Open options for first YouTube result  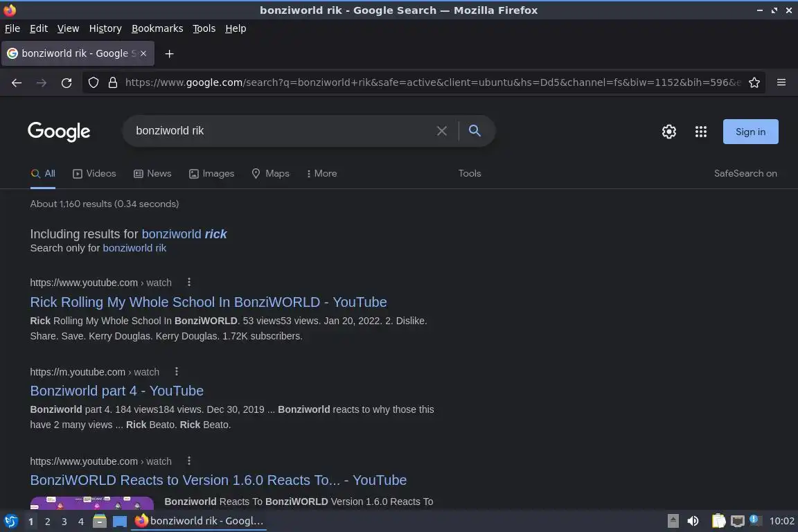[x=189, y=282]
